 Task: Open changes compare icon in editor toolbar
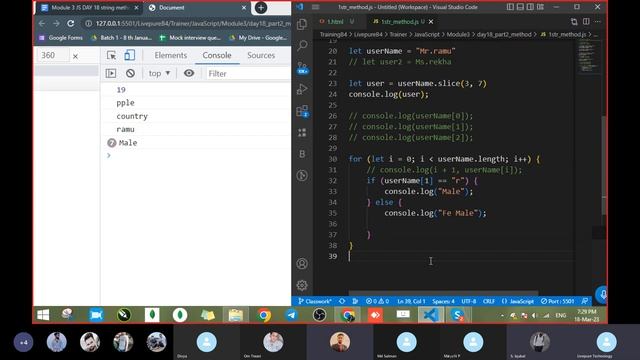pyautogui.click(x=574, y=21)
